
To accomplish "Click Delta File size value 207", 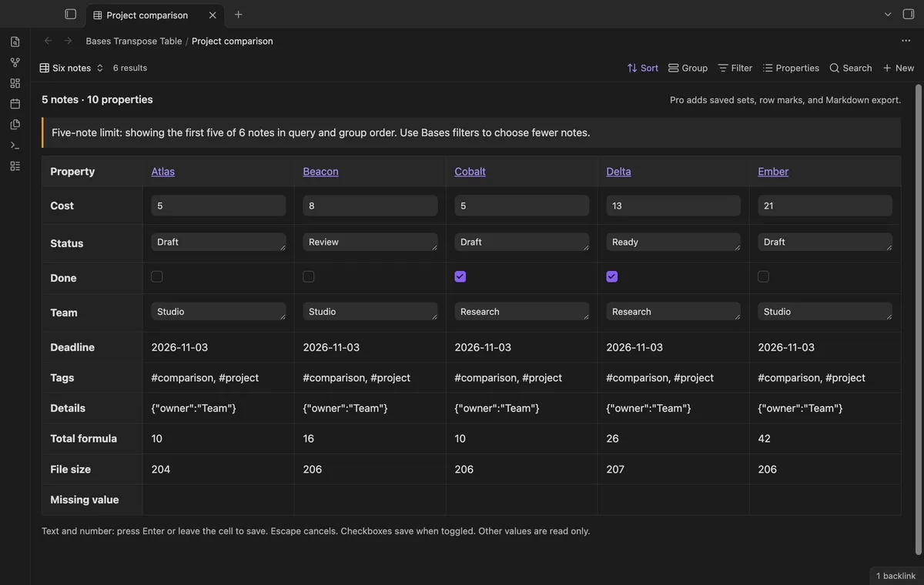I will click(x=615, y=469).
